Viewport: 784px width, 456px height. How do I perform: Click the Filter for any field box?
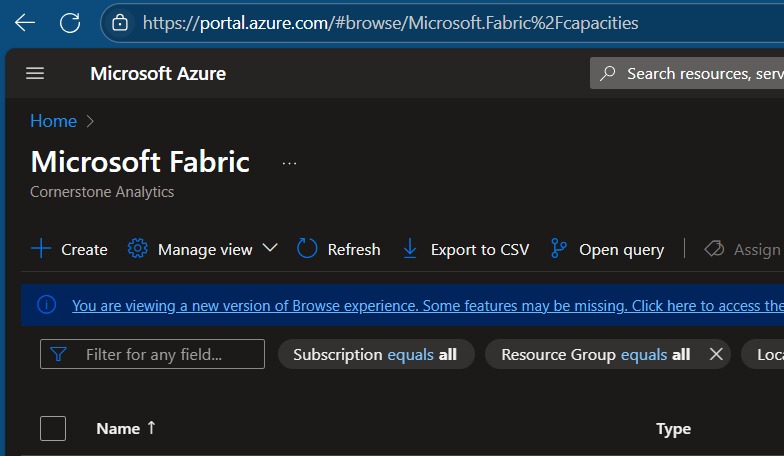(x=152, y=354)
